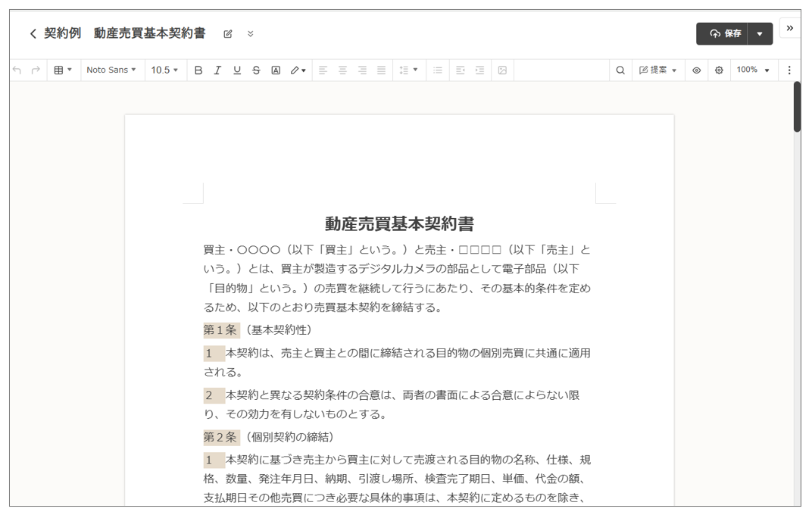
Task: Click the edit title pencil icon
Action: click(228, 34)
